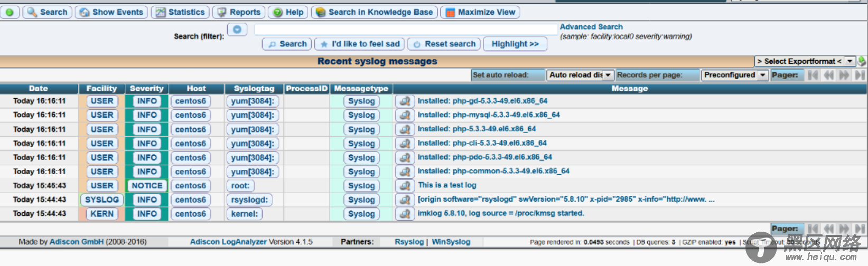This screenshot has width=868, height=266.
Task: Open the Help toolbar item
Action: [x=288, y=12]
